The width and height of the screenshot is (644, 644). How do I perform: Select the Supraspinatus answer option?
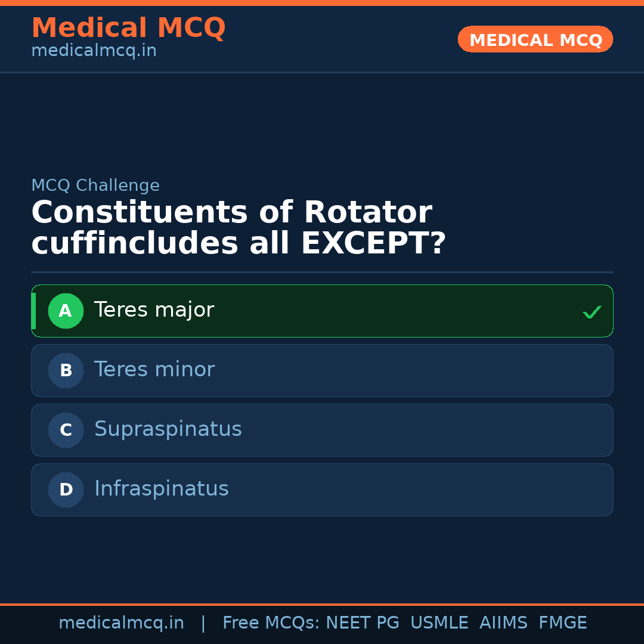click(322, 430)
